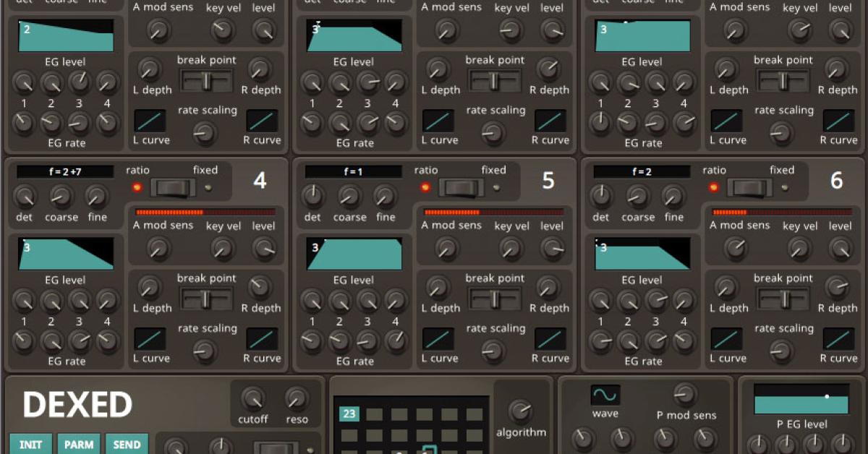Click the INIT button
This screenshot has width=868, height=454.
pyautogui.click(x=30, y=444)
